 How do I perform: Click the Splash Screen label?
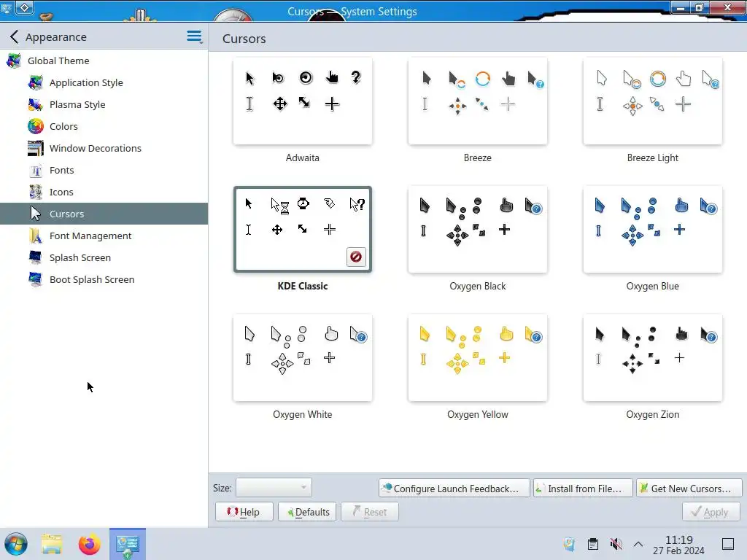[80, 257]
